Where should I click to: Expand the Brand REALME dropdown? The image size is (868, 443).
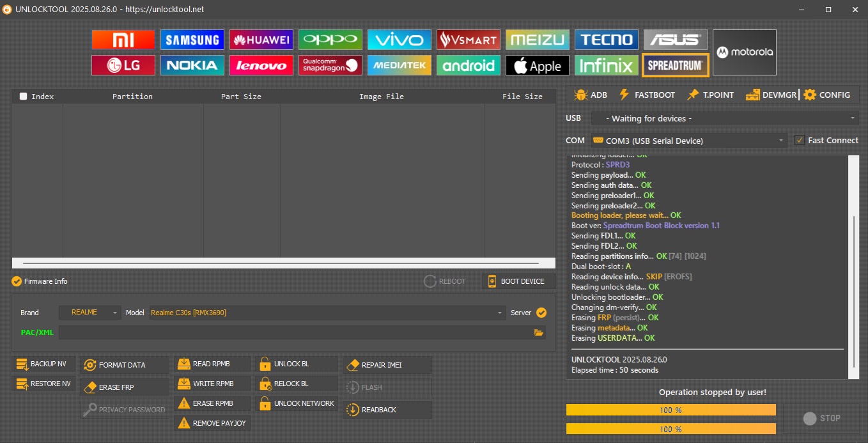click(x=89, y=313)
